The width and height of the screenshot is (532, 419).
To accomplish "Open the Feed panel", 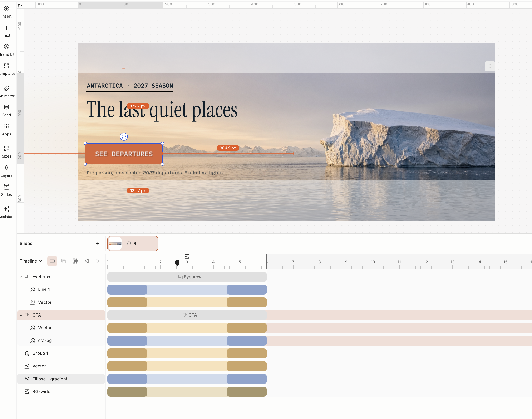I will pyautogui.click(x=7, y=111).
